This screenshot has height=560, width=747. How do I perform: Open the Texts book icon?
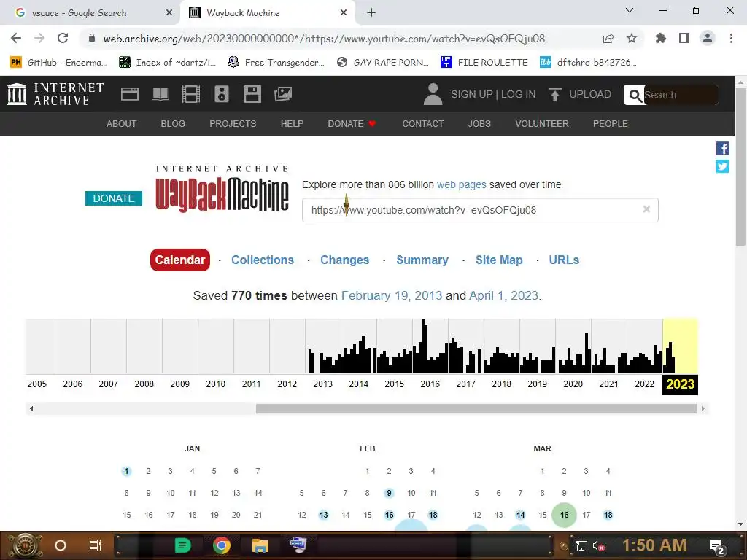[160, 94]
